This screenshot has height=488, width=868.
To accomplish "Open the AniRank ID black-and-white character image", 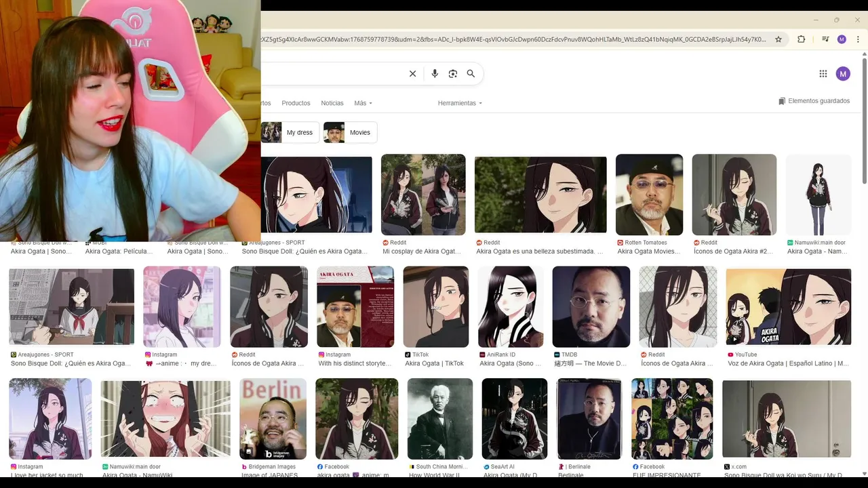I will [x=511, y=307].
